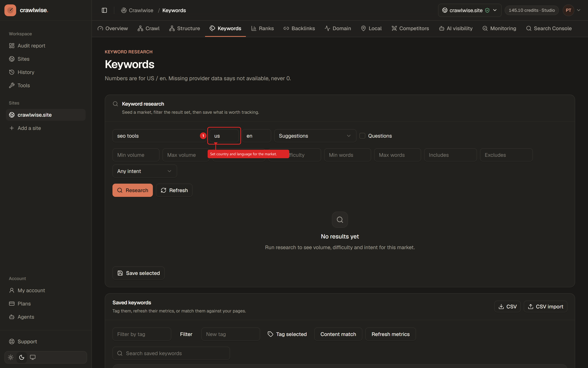The image size is (588, 368).
Task: Click the language field containing en
Action: tap(256, 136)
